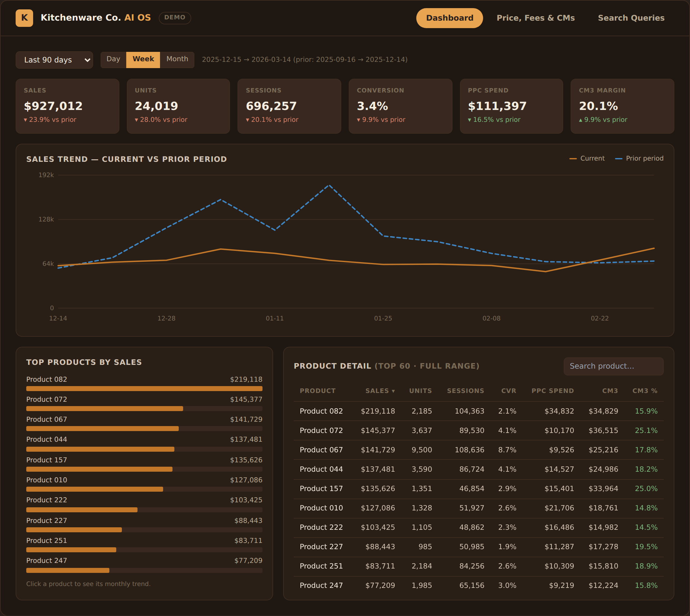Sort table by SESSIONS column

(466, 390)
